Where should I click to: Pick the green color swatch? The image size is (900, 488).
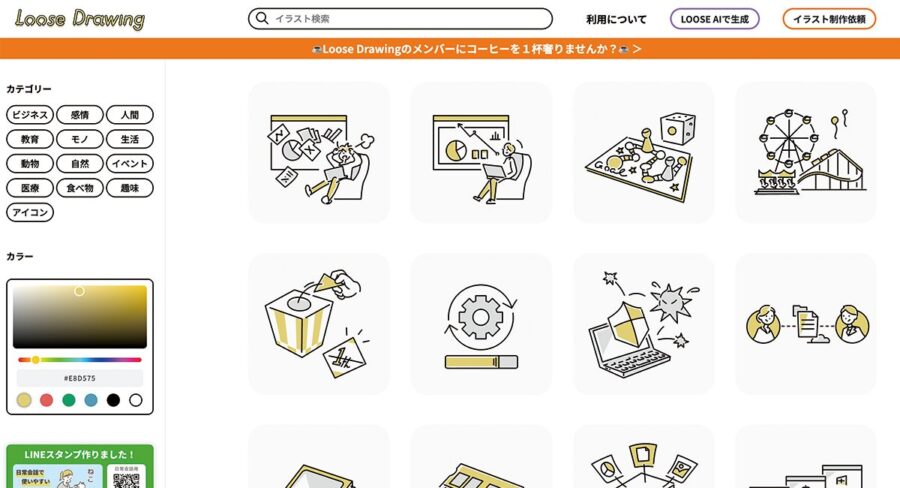[x=69, y=400]
